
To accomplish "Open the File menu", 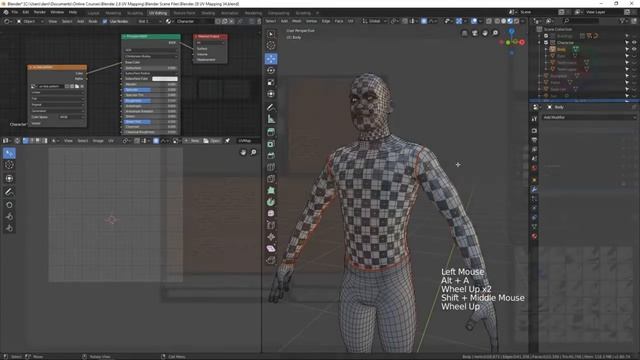I will (x=15, y=12).
